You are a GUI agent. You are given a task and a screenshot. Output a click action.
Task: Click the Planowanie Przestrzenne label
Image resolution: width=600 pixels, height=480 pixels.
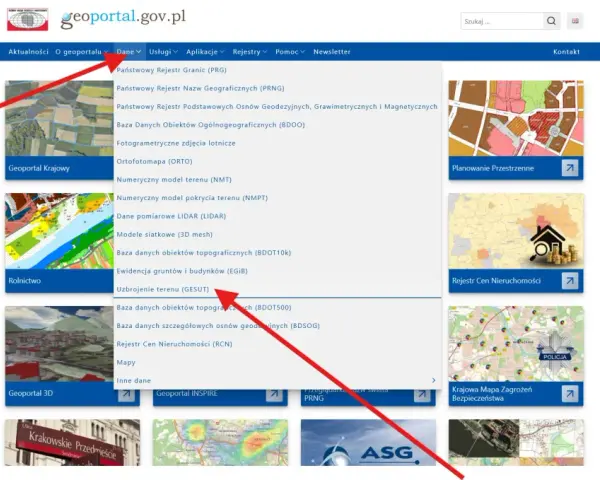[493, 168]
